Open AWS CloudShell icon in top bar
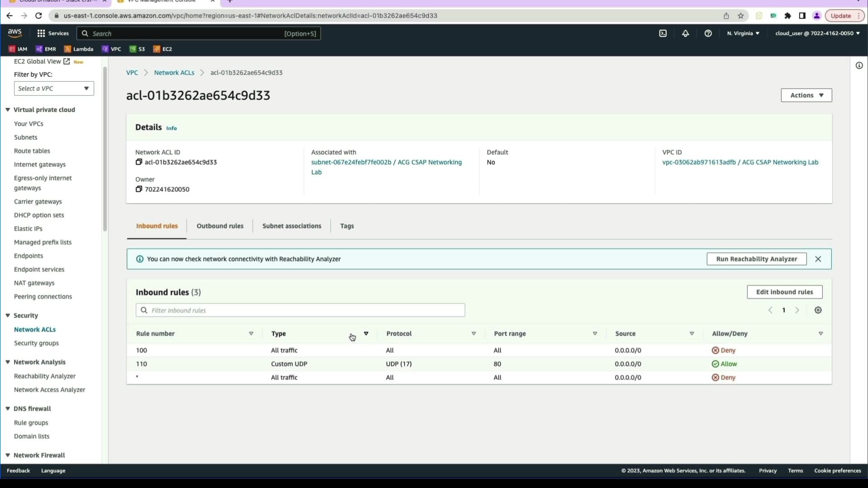868x488 pixels. [x=663, y=33]
